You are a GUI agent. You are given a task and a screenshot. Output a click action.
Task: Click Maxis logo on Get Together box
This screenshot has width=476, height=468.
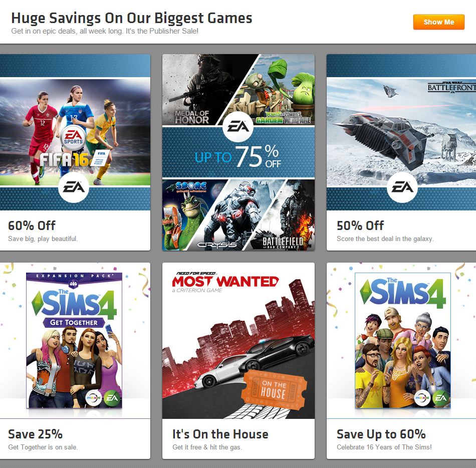click(x=94, y=397)
